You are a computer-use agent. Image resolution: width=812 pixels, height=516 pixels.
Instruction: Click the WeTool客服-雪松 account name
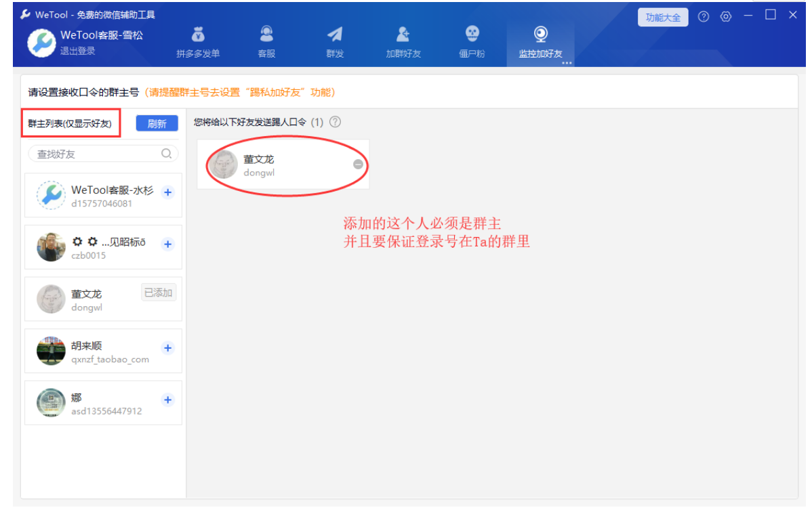(x=102, y=35)
